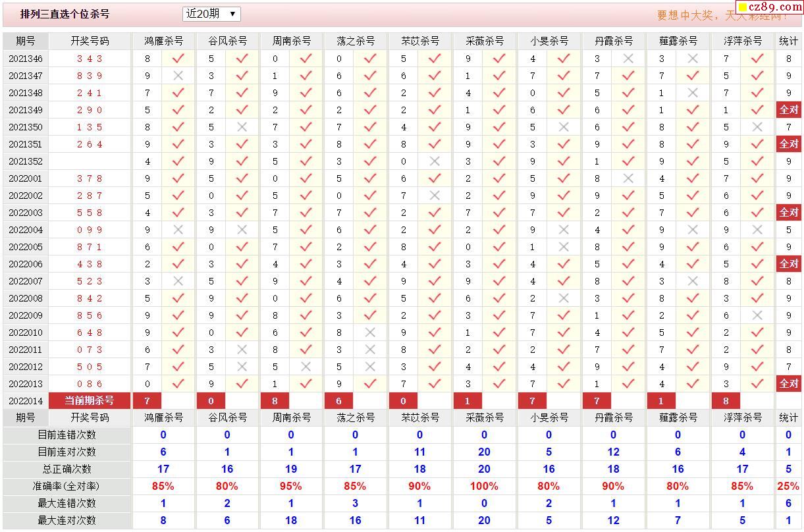This screenshot has height=532, width=804.
Task: Click the current-period 谷风杀号 red number 0
Action: click(211, 400)
